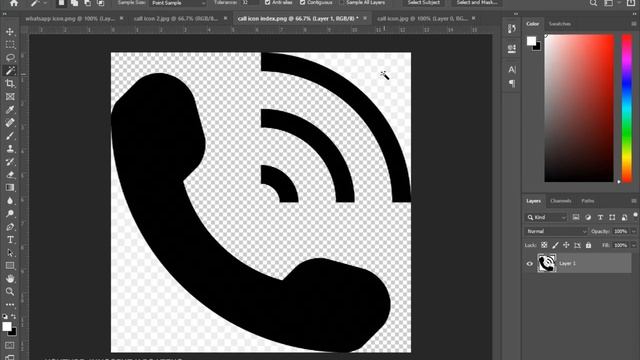Select the Zoom tool

click(x=10, y=291)
